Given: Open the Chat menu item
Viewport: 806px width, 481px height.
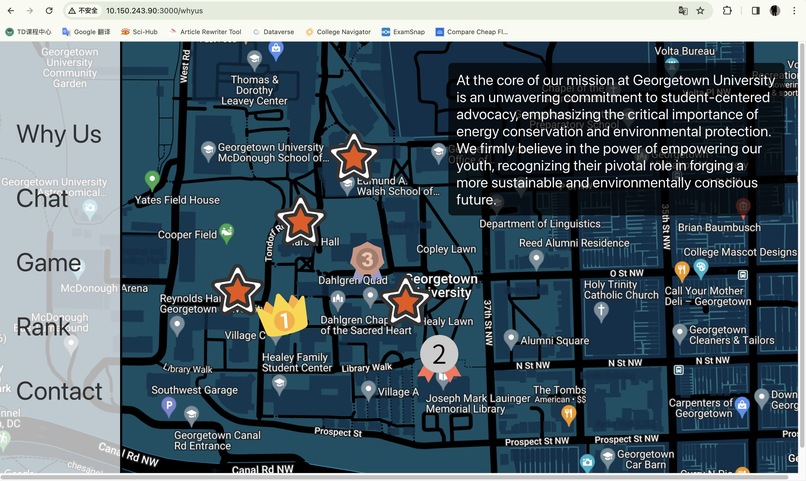Looking at the screenshot, I should pos(42,198).
